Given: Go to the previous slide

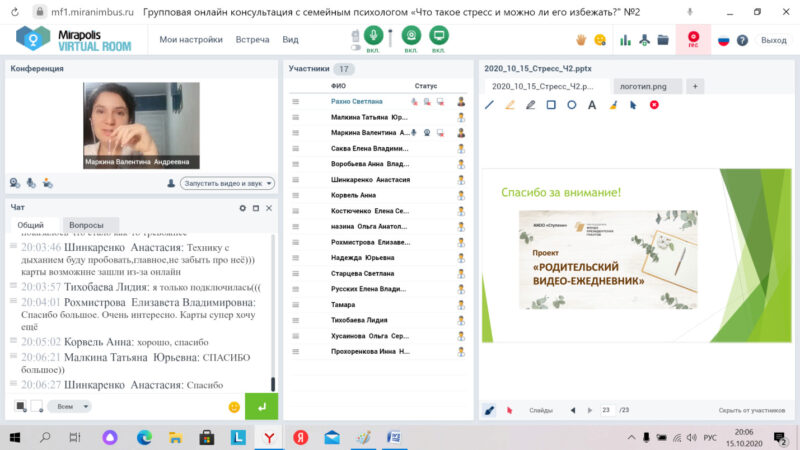Looking at the screenshot, I should click(x=573, y=410).
